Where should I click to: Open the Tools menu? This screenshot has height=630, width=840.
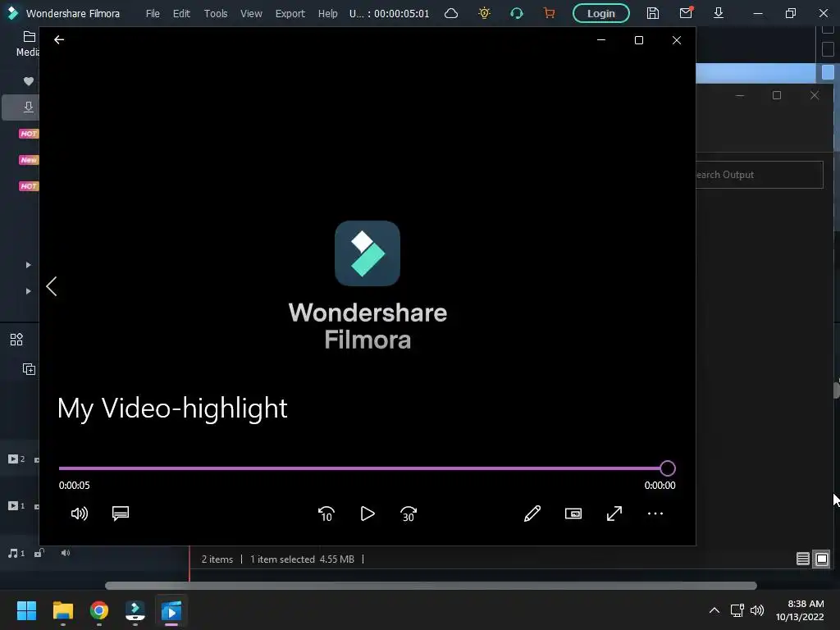click(x=216, y=13)
